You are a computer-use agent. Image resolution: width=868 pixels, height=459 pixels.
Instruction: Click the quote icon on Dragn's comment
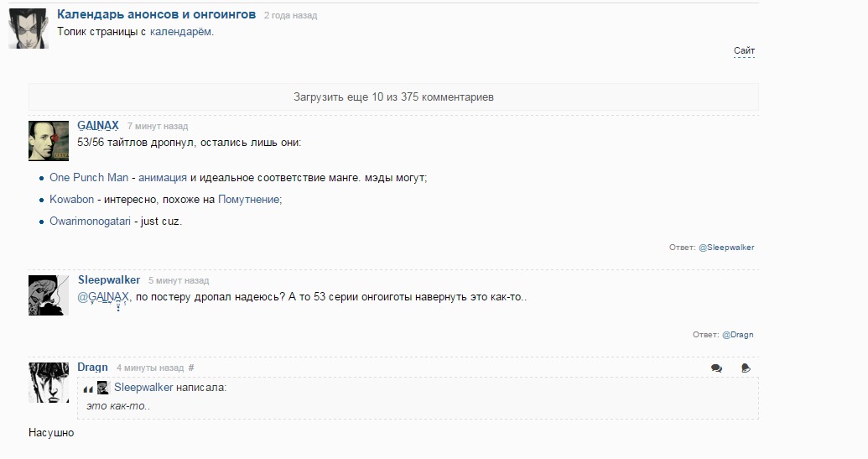746,368
